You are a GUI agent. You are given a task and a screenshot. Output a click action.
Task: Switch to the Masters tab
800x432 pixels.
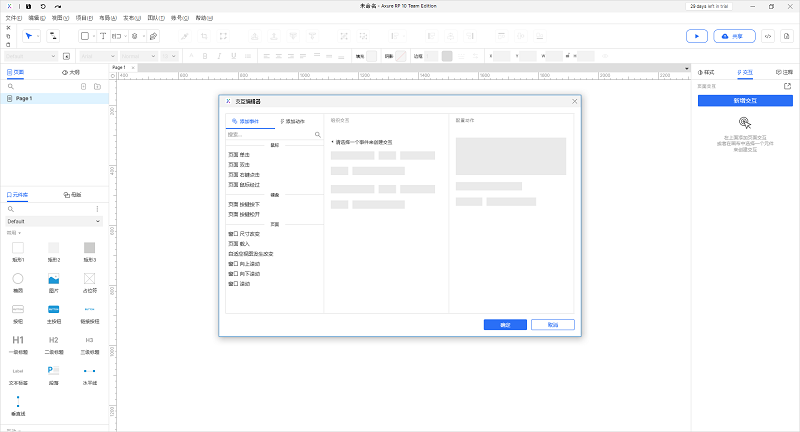point(72,195)
